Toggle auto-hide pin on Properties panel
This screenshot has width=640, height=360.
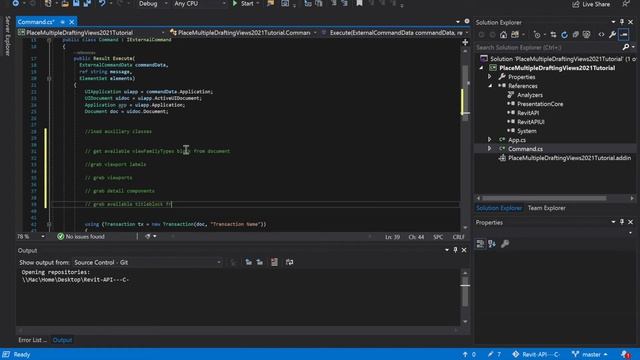[x=622, y=222]
